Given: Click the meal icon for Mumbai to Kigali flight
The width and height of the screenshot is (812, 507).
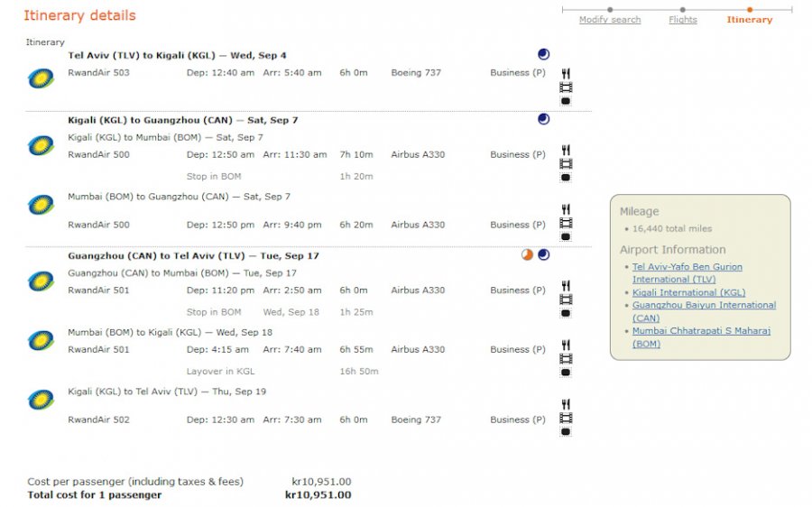Looking at the screenshot, I should tap(566, 345).
